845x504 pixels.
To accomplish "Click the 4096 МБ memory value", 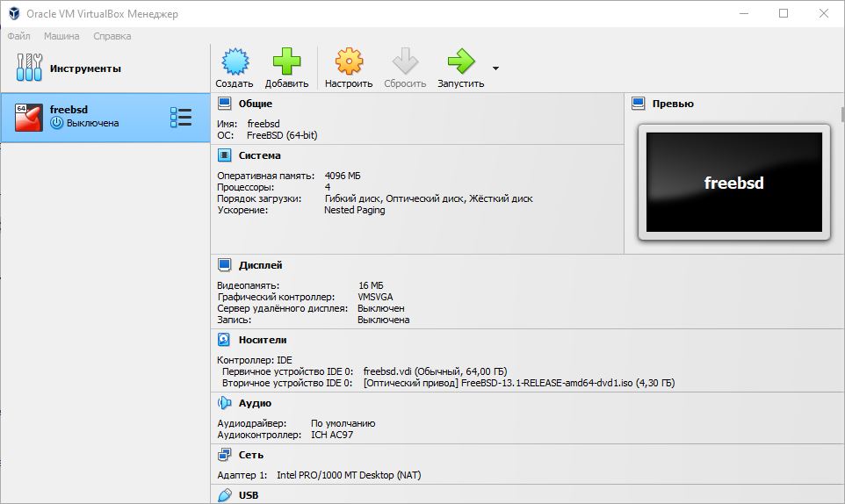I will (343, 176).
